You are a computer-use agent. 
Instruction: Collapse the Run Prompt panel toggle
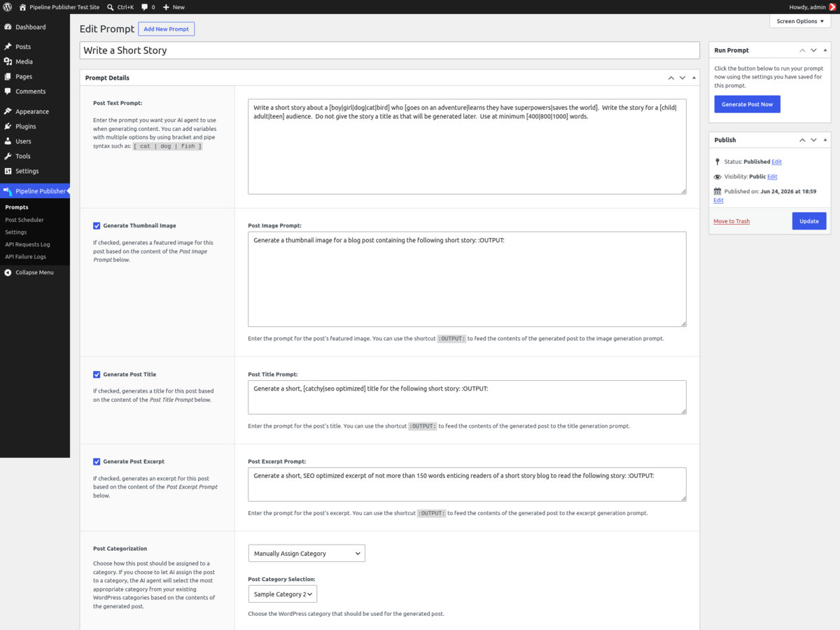tap(825, 50)
